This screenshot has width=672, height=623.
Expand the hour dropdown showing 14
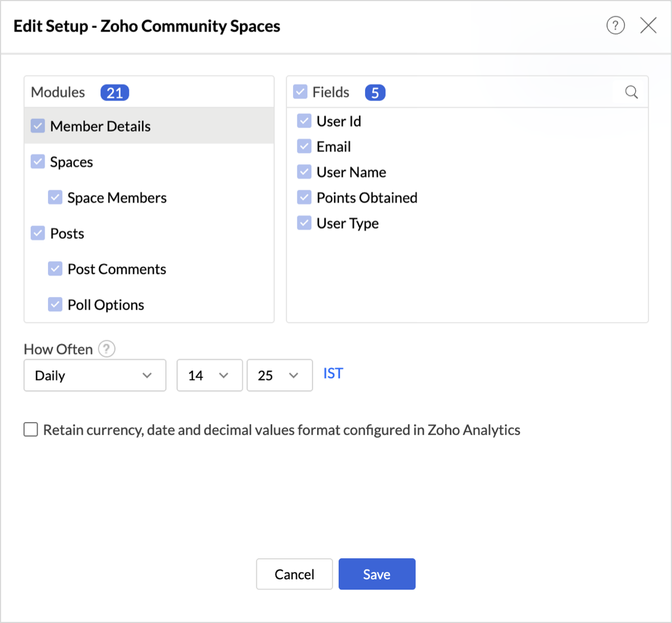click(209, 376)
